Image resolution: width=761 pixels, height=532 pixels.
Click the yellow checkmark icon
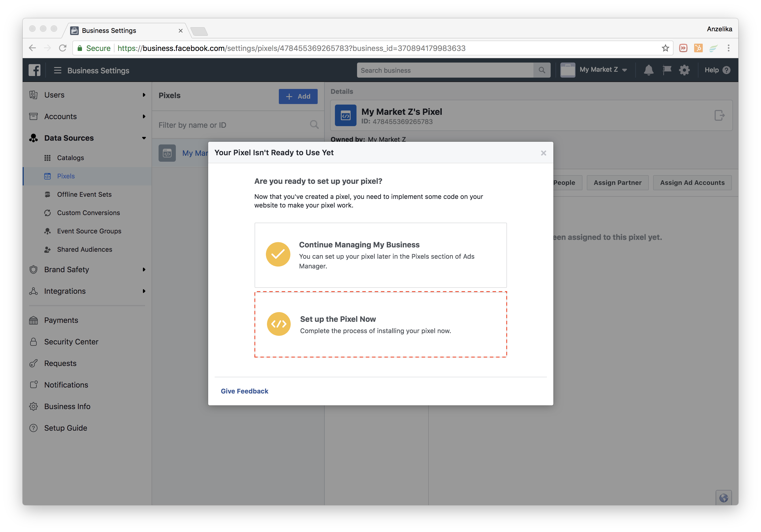coord(278,254)
